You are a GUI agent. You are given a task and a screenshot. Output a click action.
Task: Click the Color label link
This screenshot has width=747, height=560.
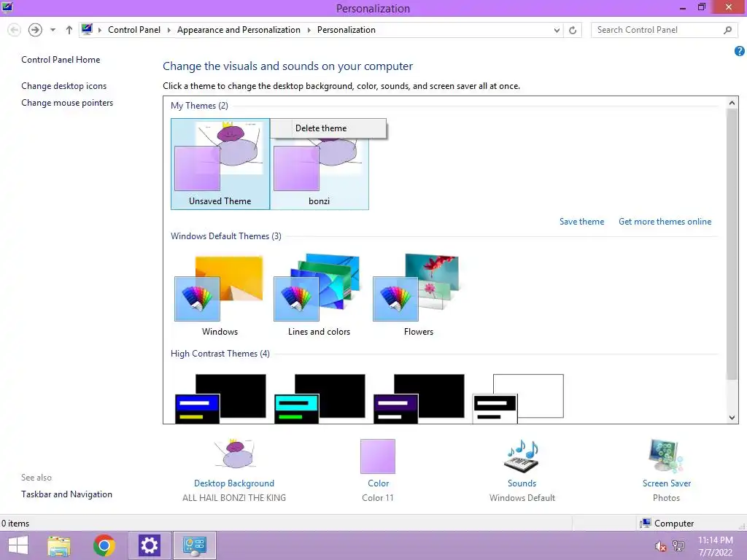379,483
